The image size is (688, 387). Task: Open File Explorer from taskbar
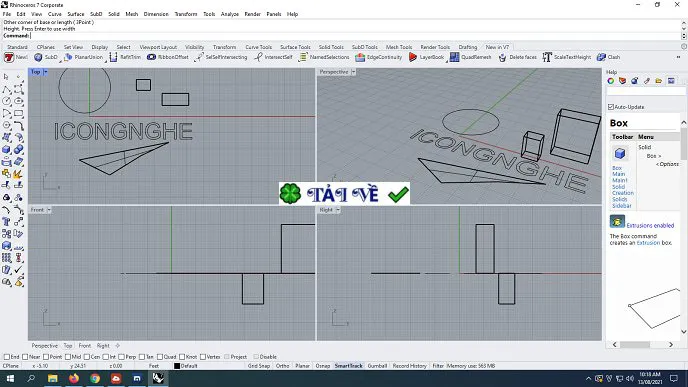pos(53,378)
